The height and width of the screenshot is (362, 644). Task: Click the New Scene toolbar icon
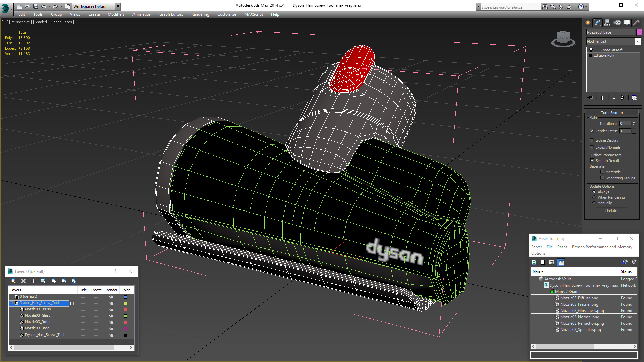coord(19,6)
